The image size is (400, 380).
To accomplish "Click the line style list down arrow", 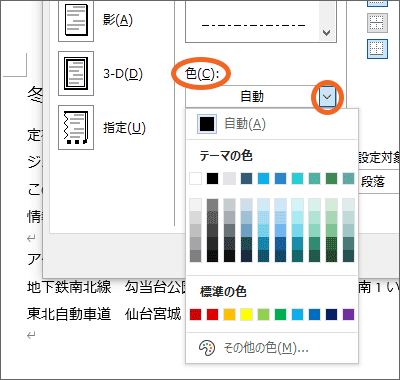I will 327,33.
